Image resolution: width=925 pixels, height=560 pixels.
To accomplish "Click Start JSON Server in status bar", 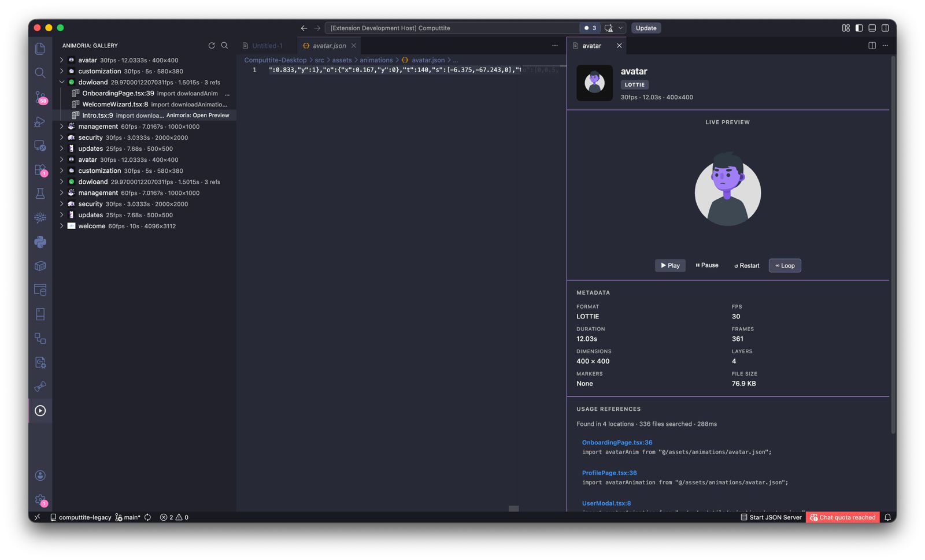I will click(771, 517).
